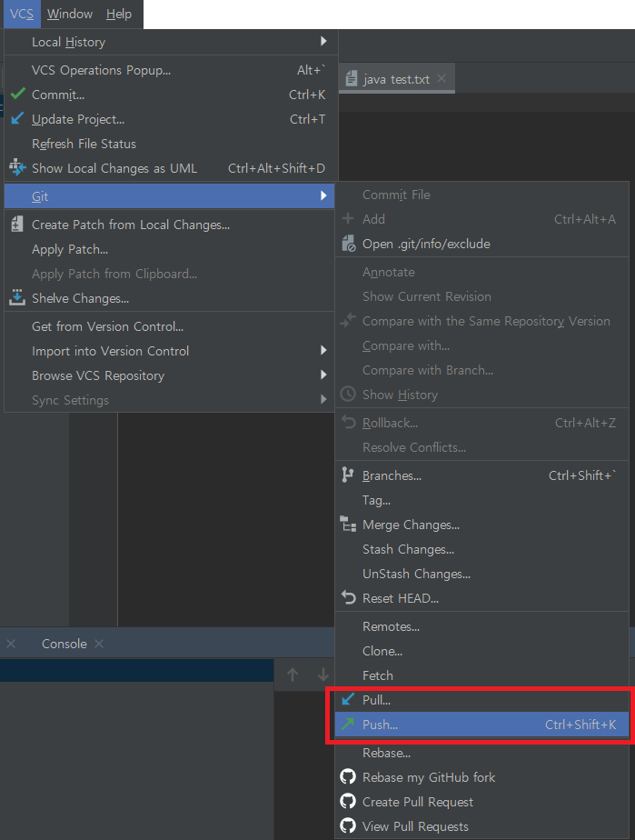Click Create Patch from Local Changes icon
Viewport: 635px width, 840px height.
17,224
